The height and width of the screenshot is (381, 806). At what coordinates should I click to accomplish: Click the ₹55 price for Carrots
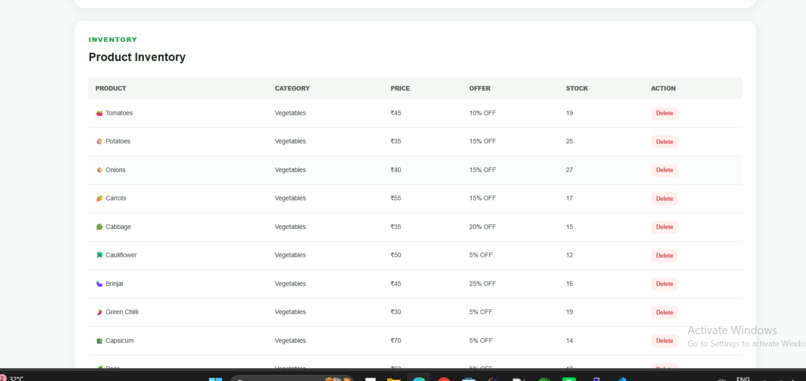(x=396, y=198)
